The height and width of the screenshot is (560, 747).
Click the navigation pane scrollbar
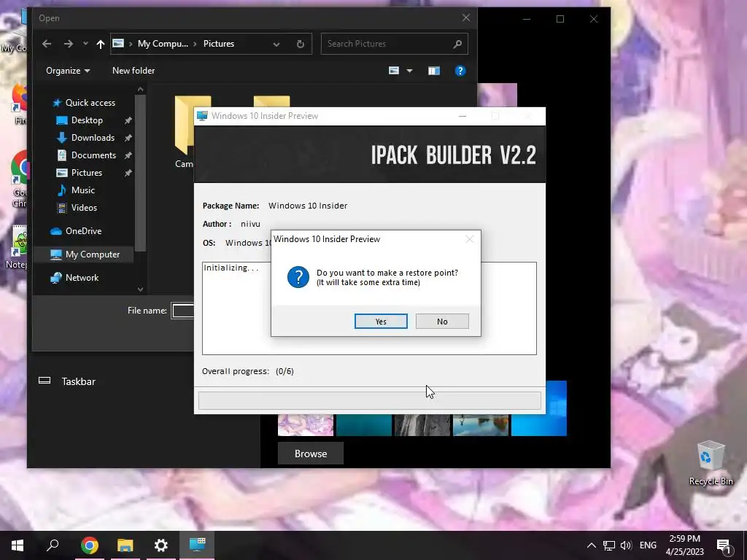pos(140,172)
